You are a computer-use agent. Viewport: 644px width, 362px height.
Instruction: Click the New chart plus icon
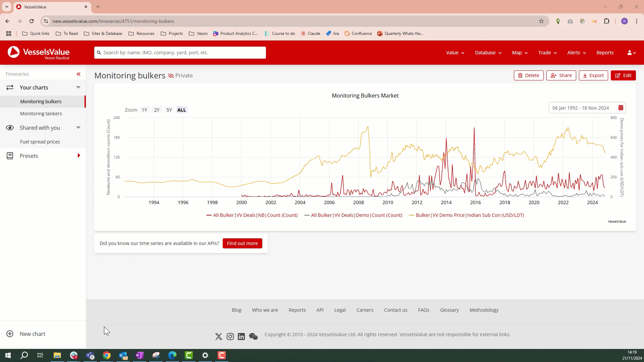pos(10,334)
